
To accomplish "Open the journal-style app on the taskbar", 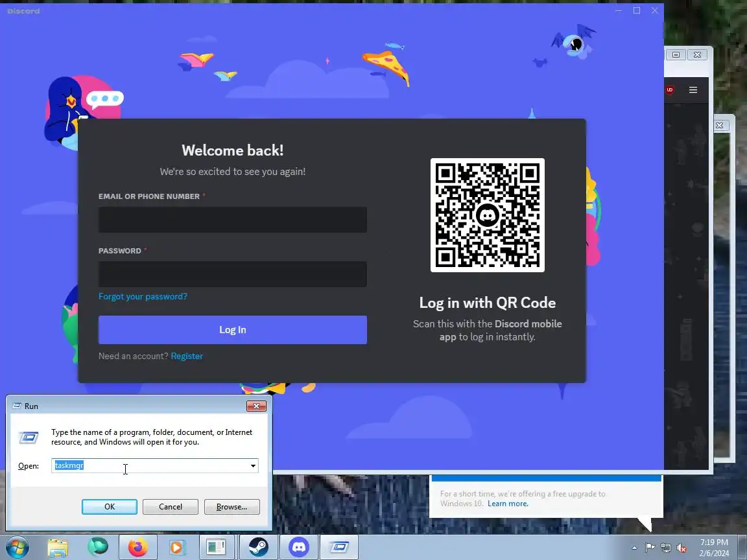I will 216,548.
